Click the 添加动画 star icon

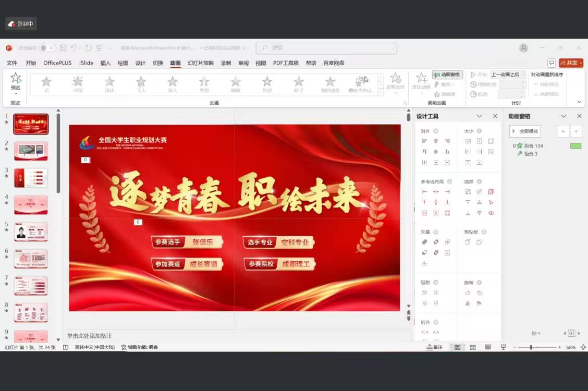pyautogui.click(x=421, y=78)
